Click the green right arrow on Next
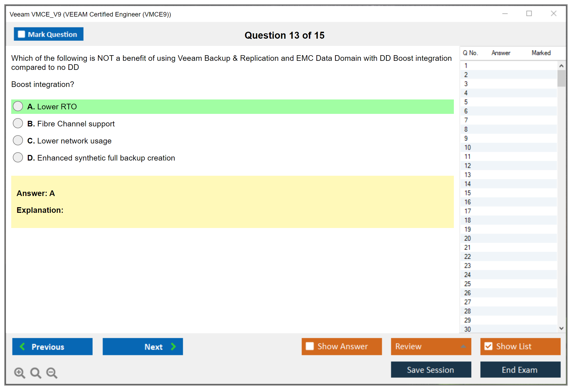 (173, 346)
